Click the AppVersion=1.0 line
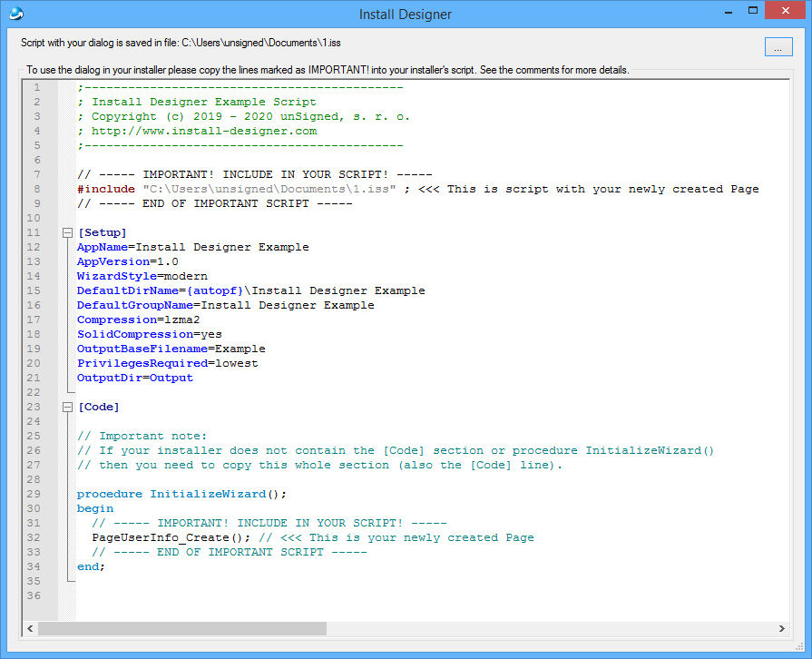Image resolution: width=812 pixels, height=659 pixels. (x=127, y=261)
